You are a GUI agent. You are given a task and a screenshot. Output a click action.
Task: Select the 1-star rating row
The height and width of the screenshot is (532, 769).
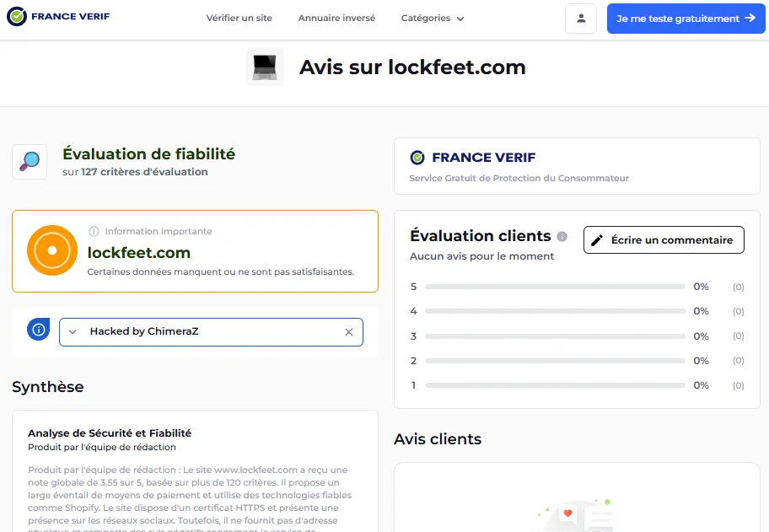[557, 385]
